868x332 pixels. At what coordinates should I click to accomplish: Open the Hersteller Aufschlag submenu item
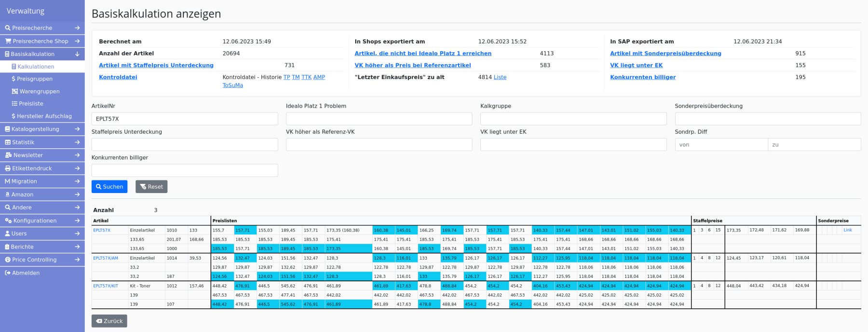(44, 116)
